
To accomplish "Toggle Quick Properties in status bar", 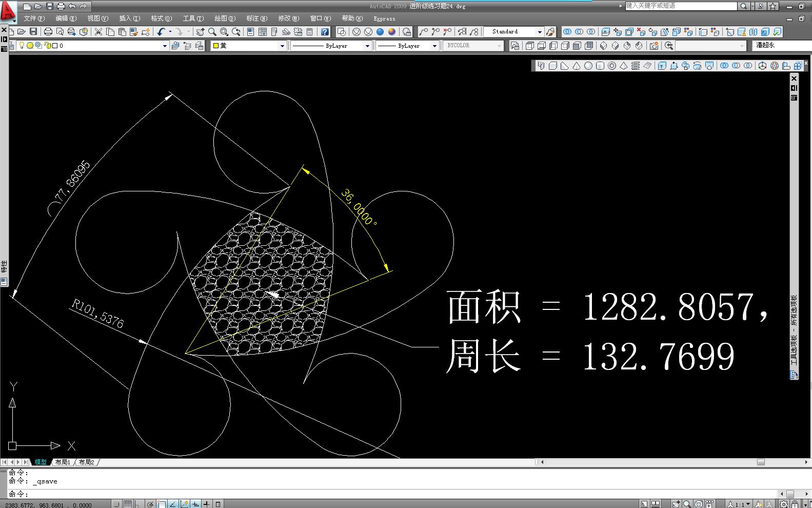I will pos(218,504).
